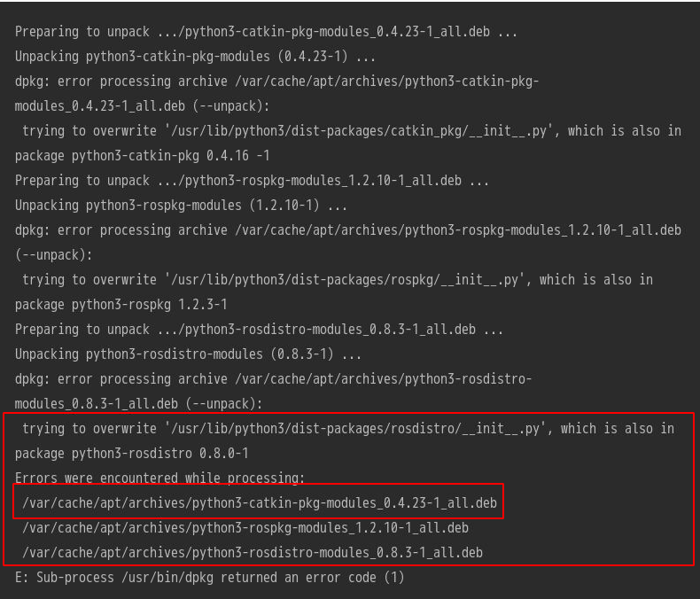Screen dimensions: 700x599
Task: Click 'Errors were encountered while processing:' line
Action: click(159, 478)
